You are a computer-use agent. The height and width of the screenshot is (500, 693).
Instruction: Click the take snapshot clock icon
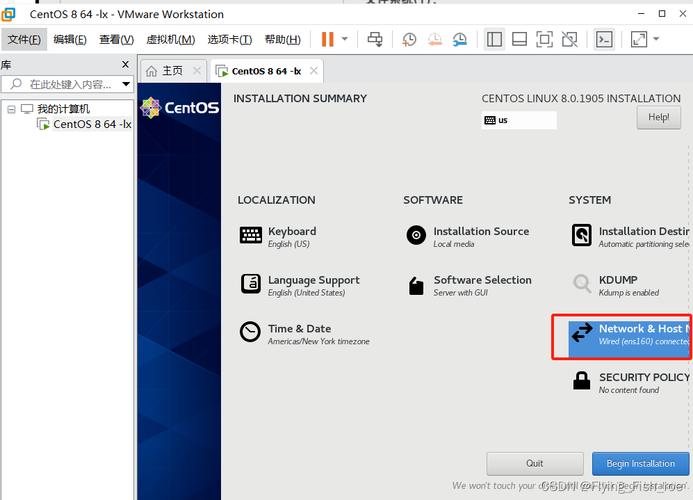click(409, 39)
